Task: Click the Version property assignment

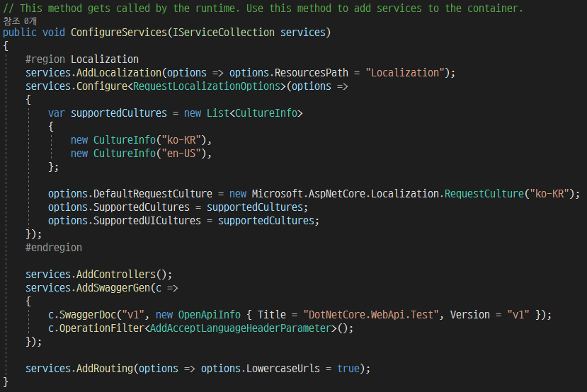Action: [490, 315]
